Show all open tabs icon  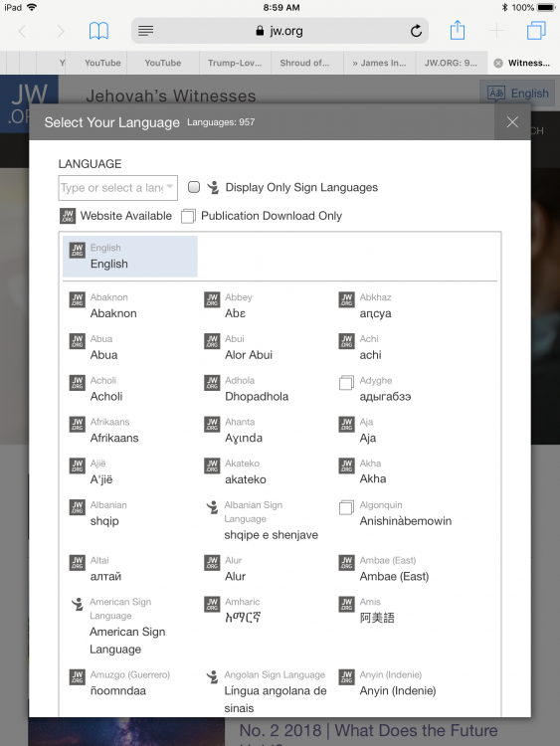pos(536,31)
